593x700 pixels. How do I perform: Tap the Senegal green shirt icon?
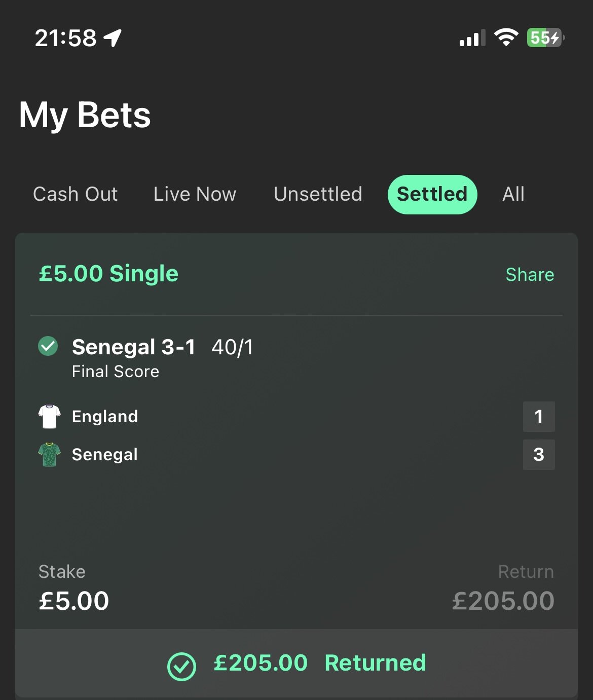coord(49,455)
